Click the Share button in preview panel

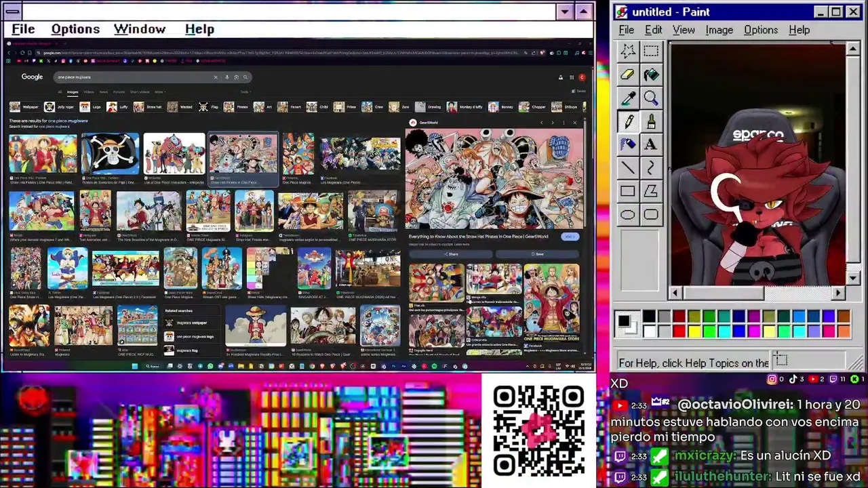(x=450, y=254)
